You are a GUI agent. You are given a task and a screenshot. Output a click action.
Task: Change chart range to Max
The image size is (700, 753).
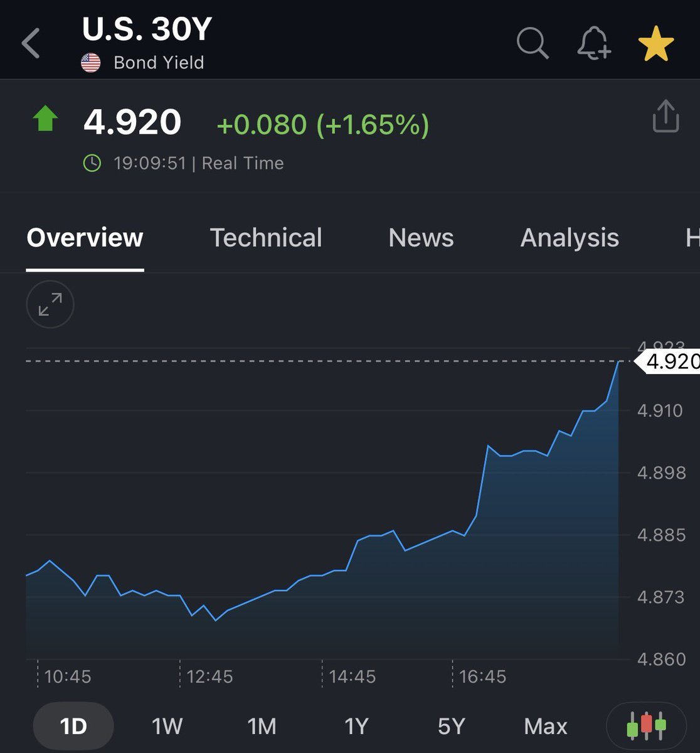point(545,725)
